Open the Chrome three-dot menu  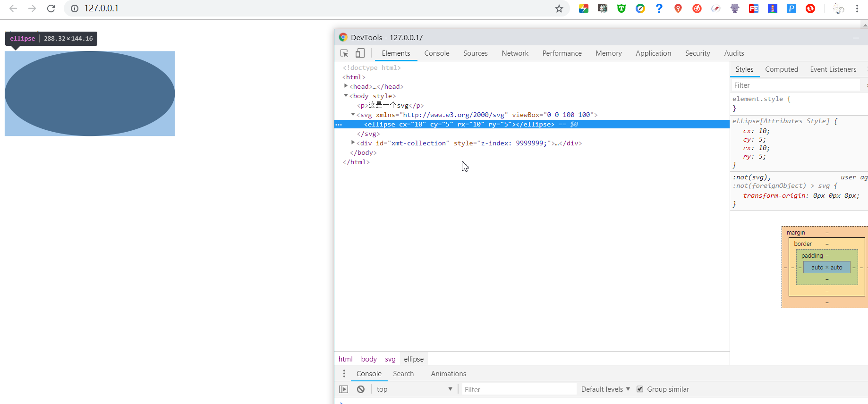[x=857, y=8]
